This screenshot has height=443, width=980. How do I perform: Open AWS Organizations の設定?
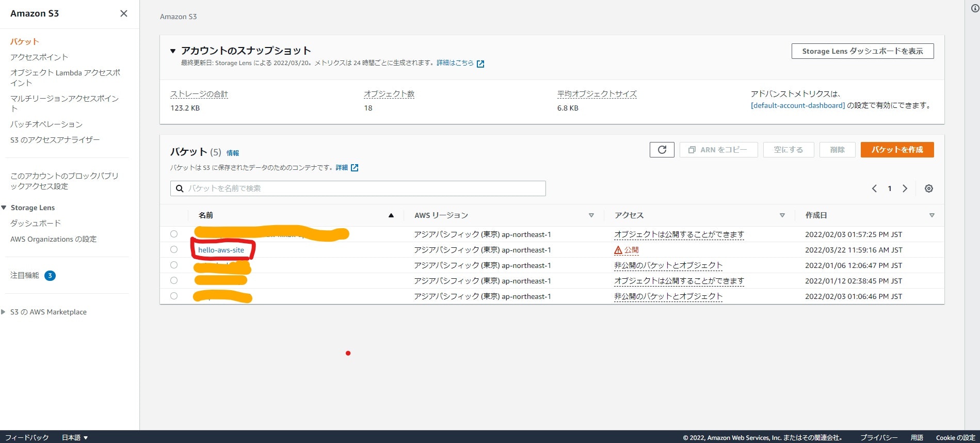(x=54, y=239)
